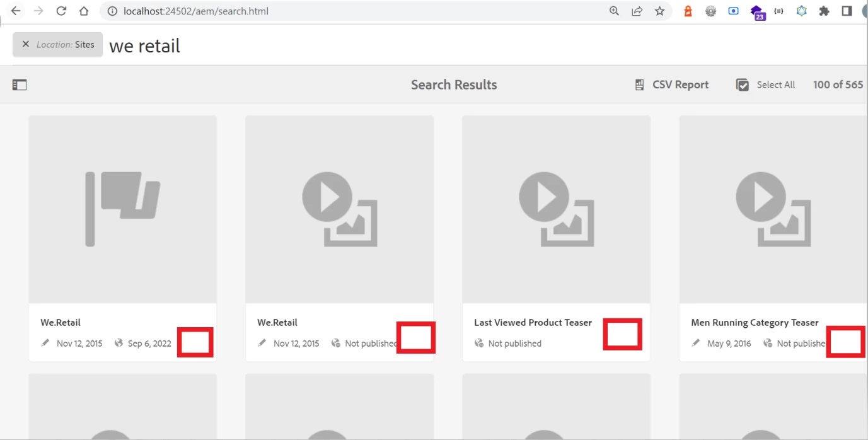The width and height of the screenshot is (868, 440).
Task: Open the browser home page
Action: click(x=84, y=11)
